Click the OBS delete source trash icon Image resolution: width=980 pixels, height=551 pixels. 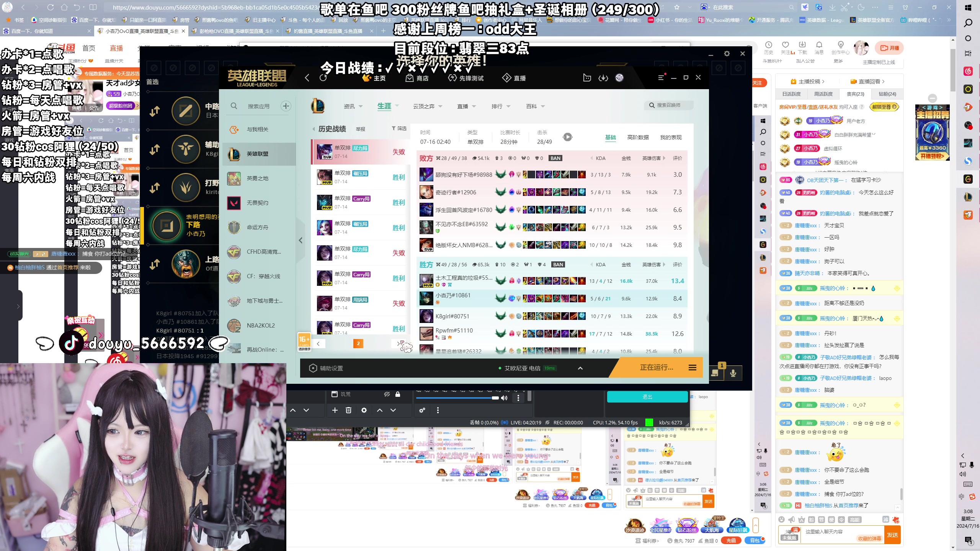[x=348, y=410]
